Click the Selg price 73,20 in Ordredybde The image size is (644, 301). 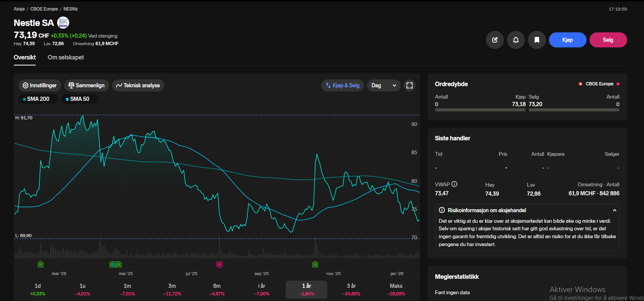(x=535, y=104)
